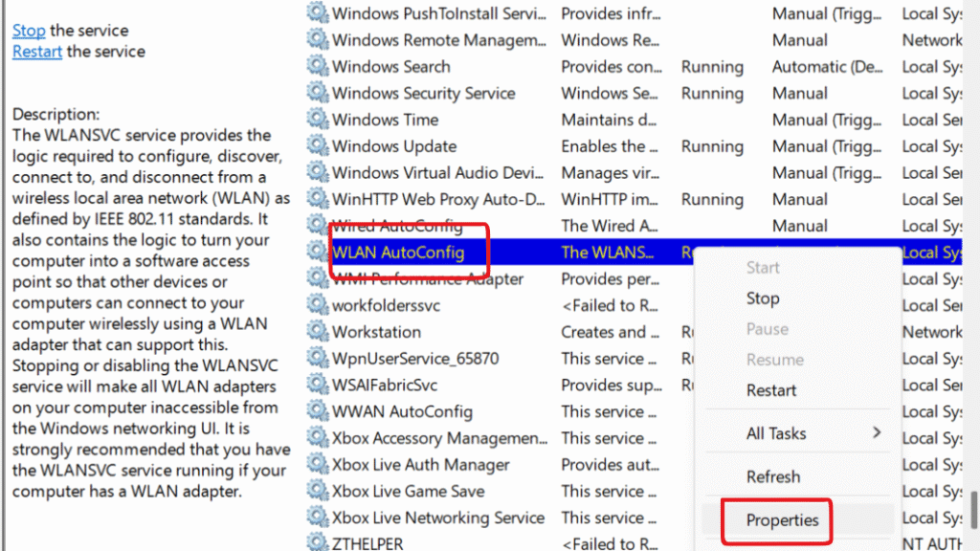
Task: Click Running status of Windows Search
Action: click(x=712, y=66)
